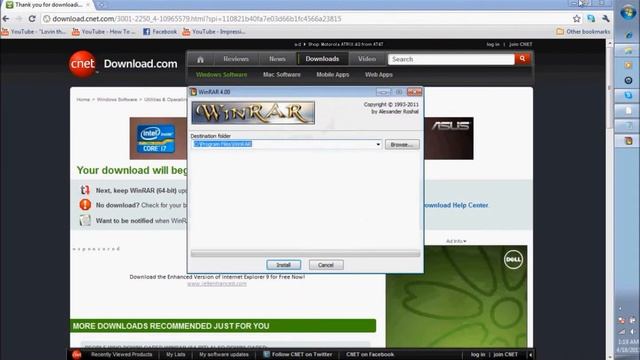Click the Intel Core i7 ad badge
Screen dimensions: 640x360
pos(157,138)
